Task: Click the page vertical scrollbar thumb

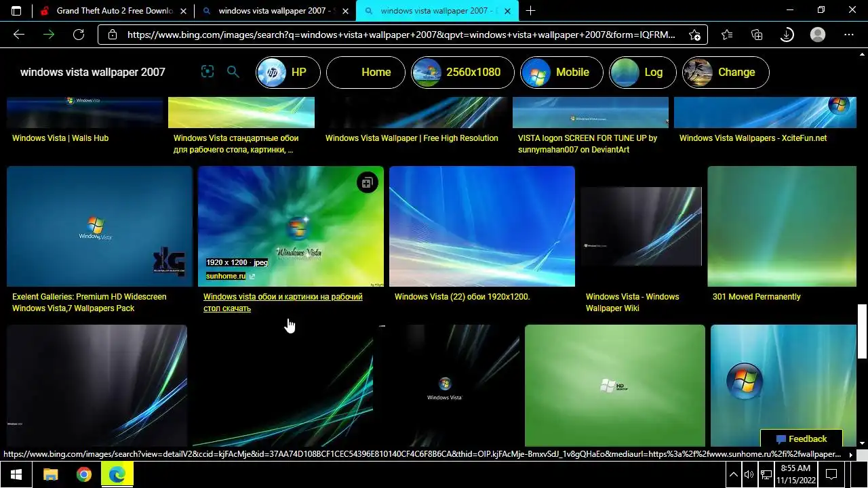Action: (x=862, y=331)
